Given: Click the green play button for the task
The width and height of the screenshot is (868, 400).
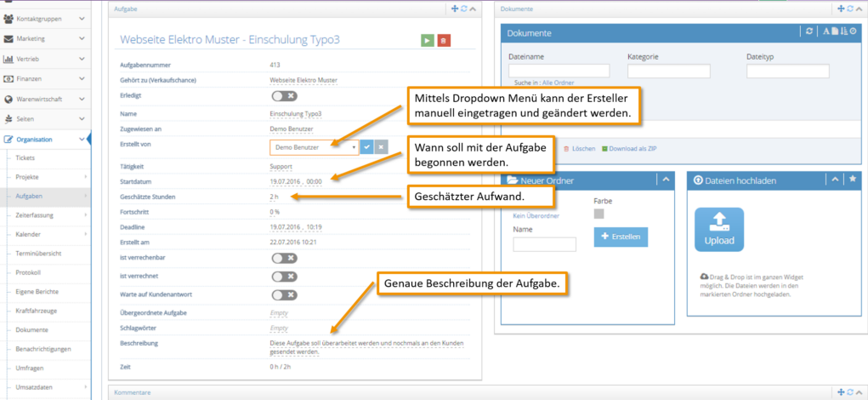Looking at the screenshot, I should 427,41.
